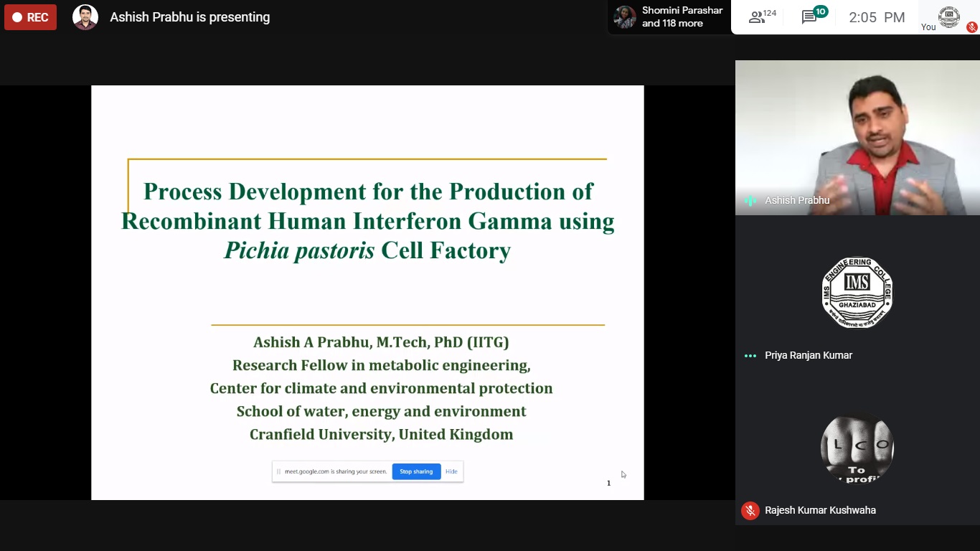Click the Hide link in sharing notification
Image resolution: width=980 pixels, height=551 pixels.
[451, 471]
